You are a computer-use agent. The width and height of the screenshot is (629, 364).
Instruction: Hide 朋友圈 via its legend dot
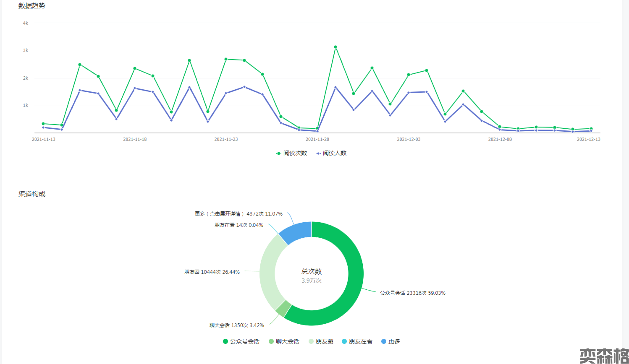point(311,341)
